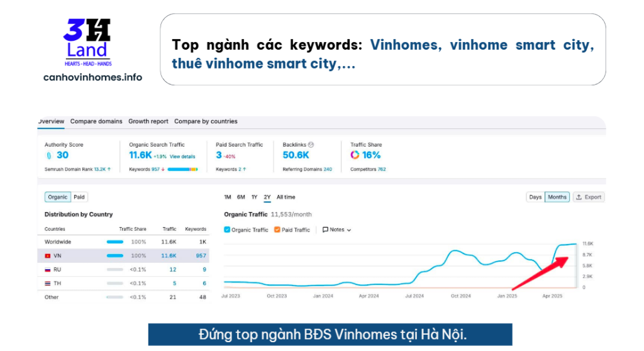Image resolution: width=644 pixels, height=351 pixels.
Task: Open organic Keywords 957 link
Action: pyautogui.click(x=155, y=169)
